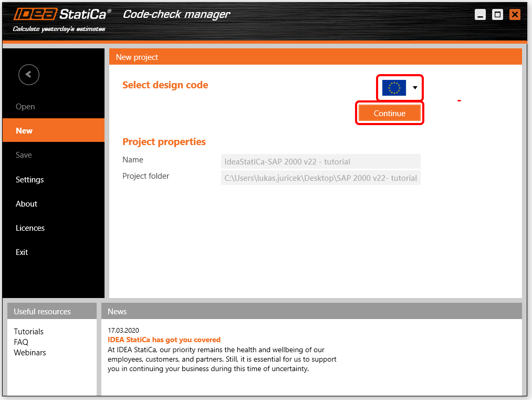The height and width of the screenshot is (400, 532).
Task: Open the design code dropdown arrow
Action: pos(414,88)
